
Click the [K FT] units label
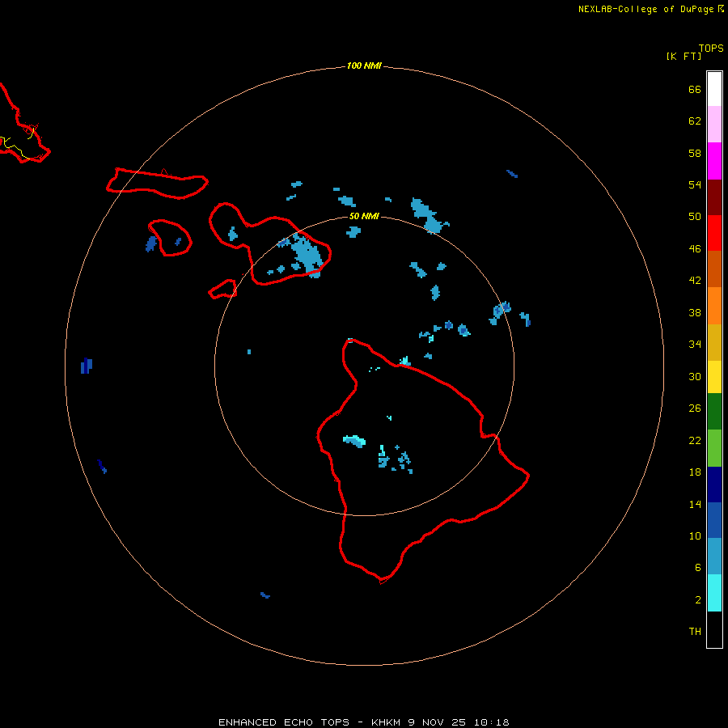point(684,56)
